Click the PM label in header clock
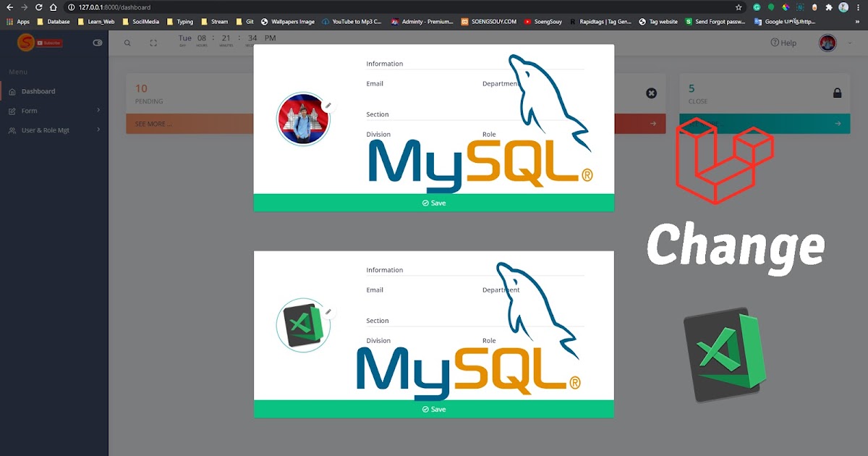Viewport: 868px width, 456px height. (271, 38)
